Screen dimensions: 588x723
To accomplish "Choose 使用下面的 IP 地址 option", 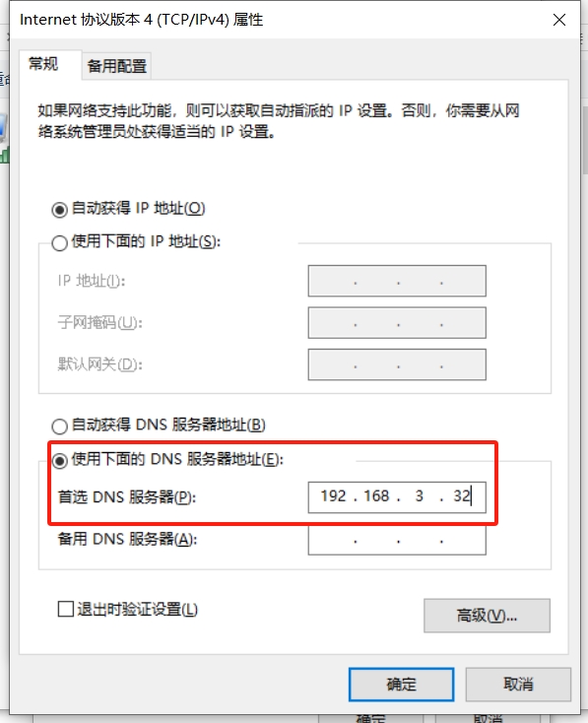I will (x=59, y=242).
